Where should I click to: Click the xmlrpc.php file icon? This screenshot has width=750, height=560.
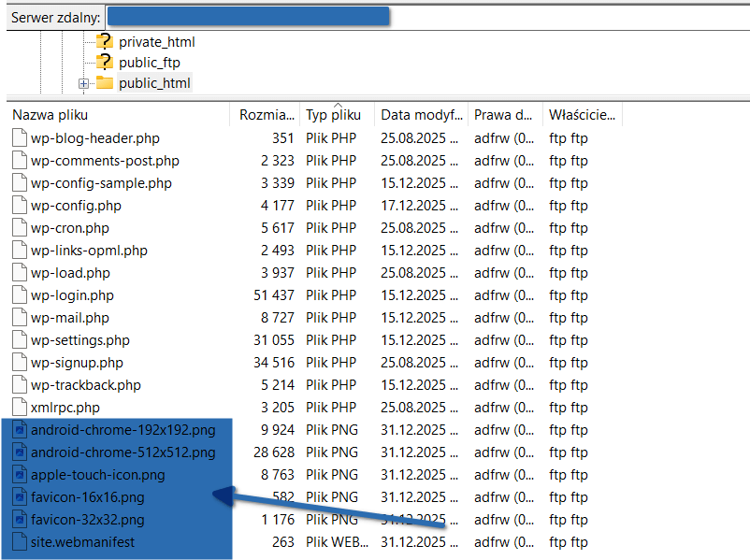[20, 408]
